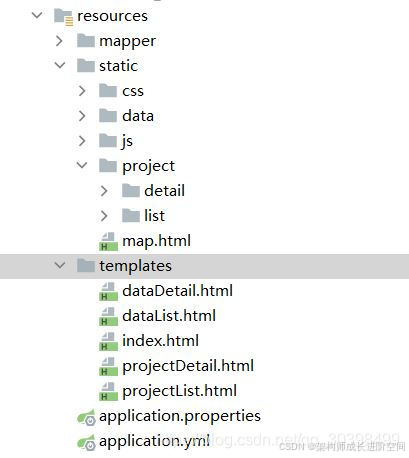Click the templates folder icon
Screen dimensions: 409x458
86,265
